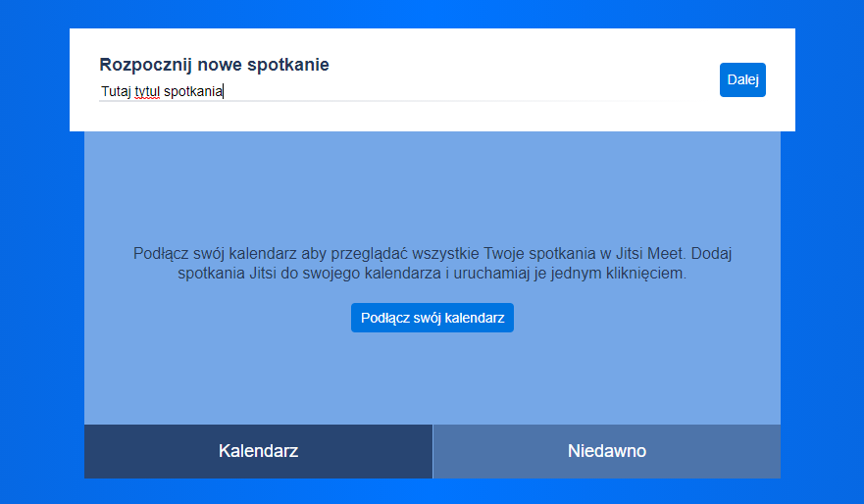
Task: Click the description line ending with "jednym kliknięciem"
Action: [x=432, y=274]
